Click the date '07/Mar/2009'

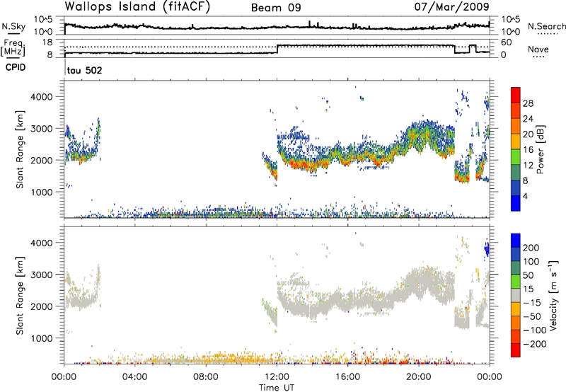[451, 6]
